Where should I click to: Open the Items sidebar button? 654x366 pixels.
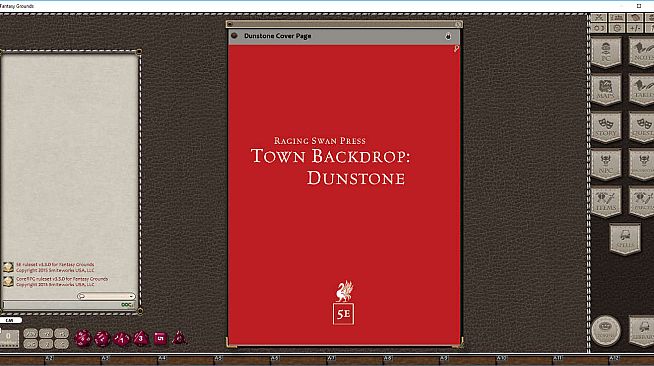pyautogui.click(x=606, y=202)
